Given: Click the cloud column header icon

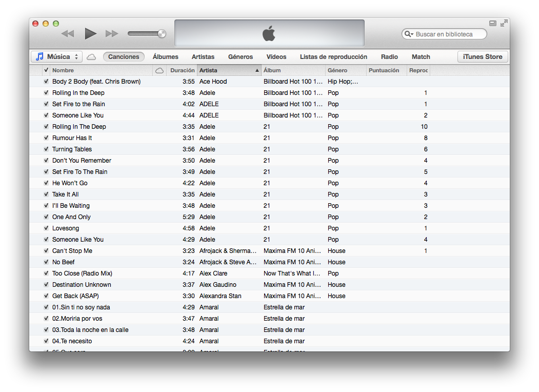Looking at the screenshot, I should tap(159, 70).
